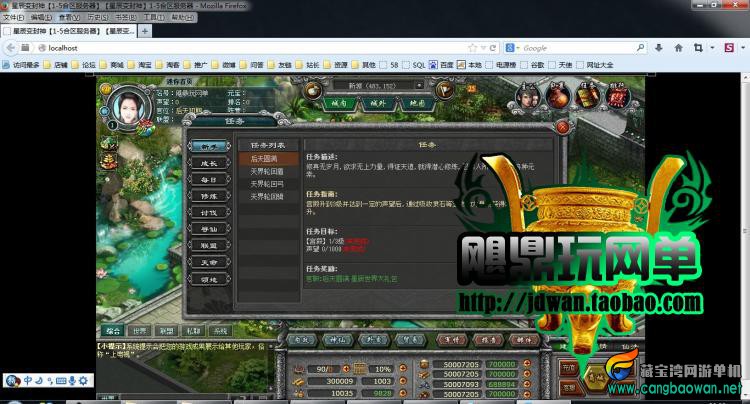Click the Sogou input method settings gear
The image size is (750, 404).
[x=83, y=381]
